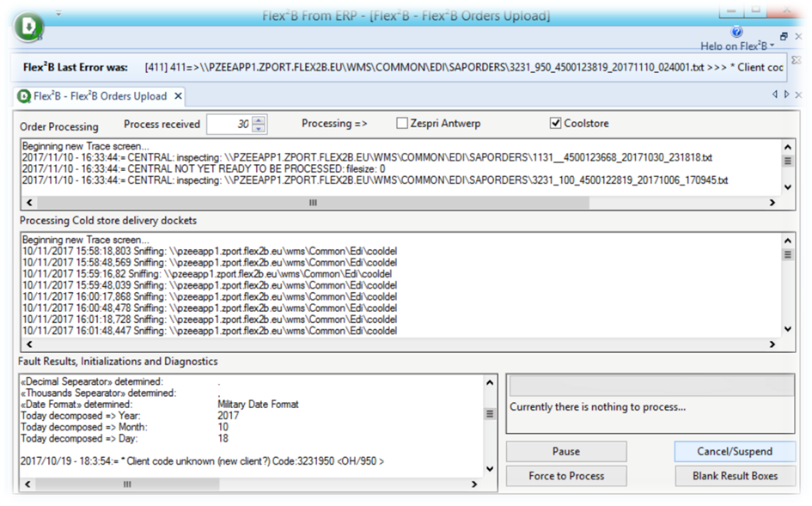The height and width of the screenshot is (506, 812).
Task: Click horizontal scrollbar thumb of Fault Results
Action: click(x=127, y=485)
